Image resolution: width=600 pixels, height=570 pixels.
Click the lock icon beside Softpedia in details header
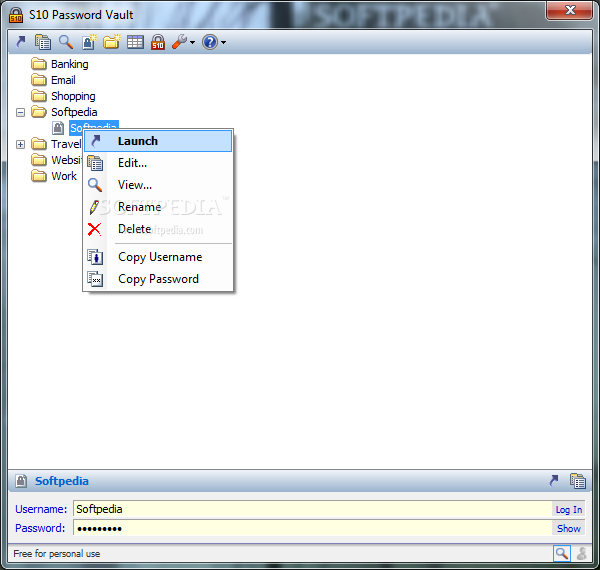click(x=21, y=481)
